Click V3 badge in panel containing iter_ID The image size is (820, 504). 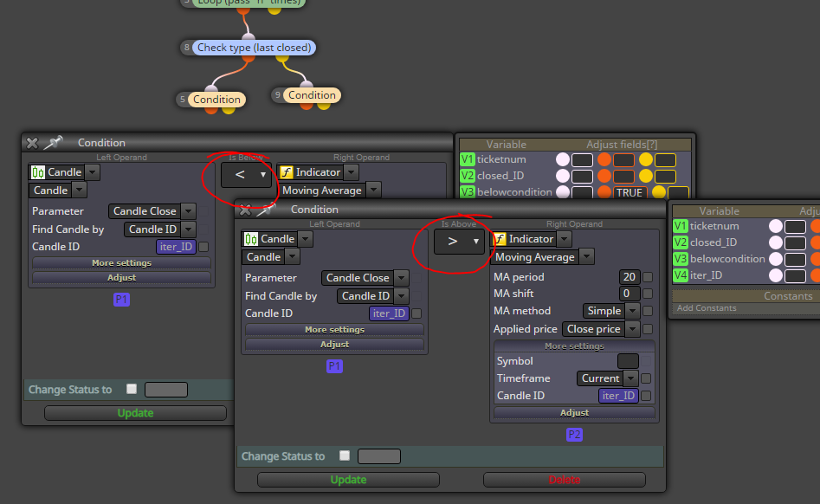tap(681, 259)
